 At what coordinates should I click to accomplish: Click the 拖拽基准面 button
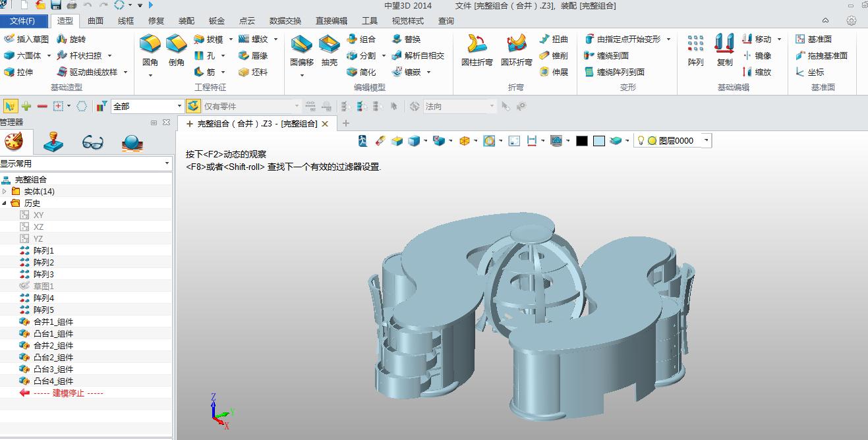pyautogui.click(x=821, y=56)
